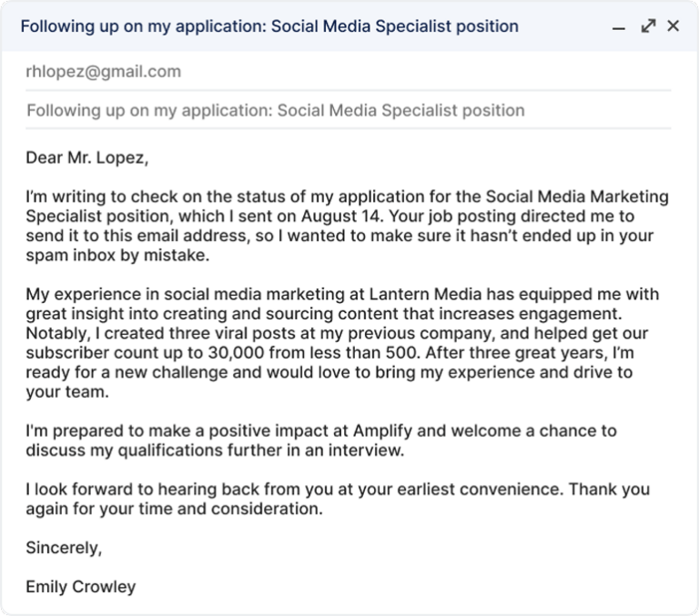
Task: Close the email draft window
Action: coord(674,26)
